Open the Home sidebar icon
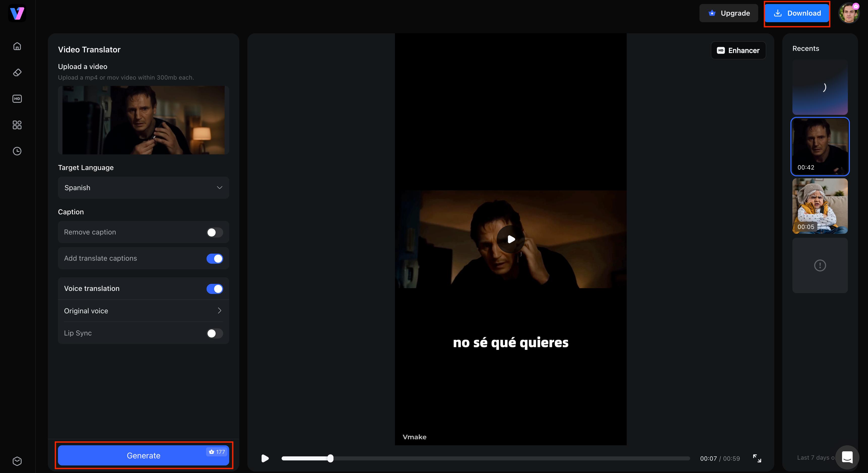Screen dimensions: 868x473 coord(17,46)
